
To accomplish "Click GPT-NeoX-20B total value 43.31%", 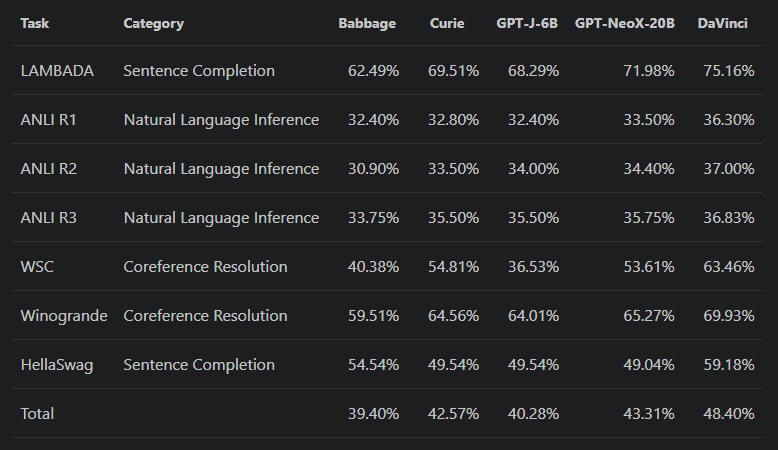I will click(x=649, y=413).
